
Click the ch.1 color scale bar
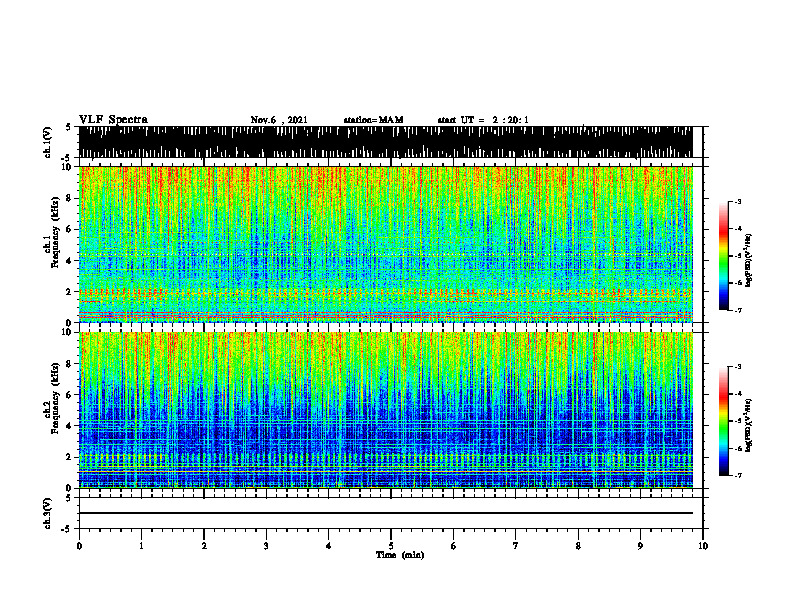[723, 256]
